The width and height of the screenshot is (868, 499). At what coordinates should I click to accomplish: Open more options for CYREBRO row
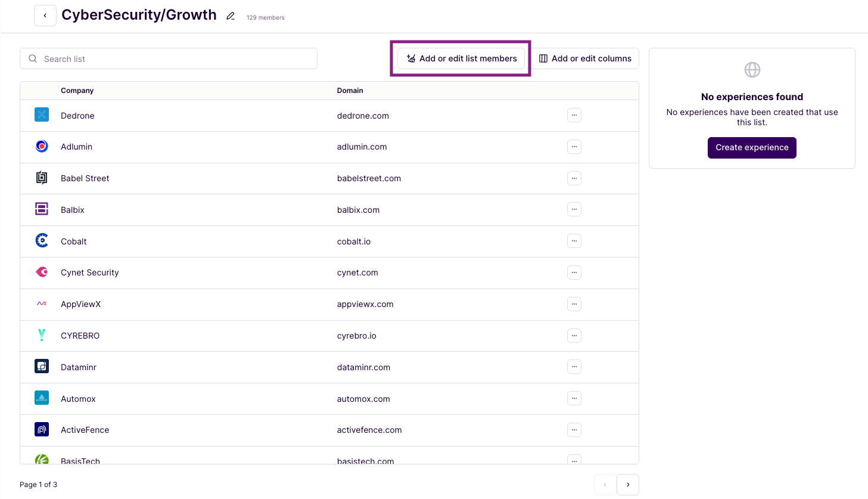[574, 336]
